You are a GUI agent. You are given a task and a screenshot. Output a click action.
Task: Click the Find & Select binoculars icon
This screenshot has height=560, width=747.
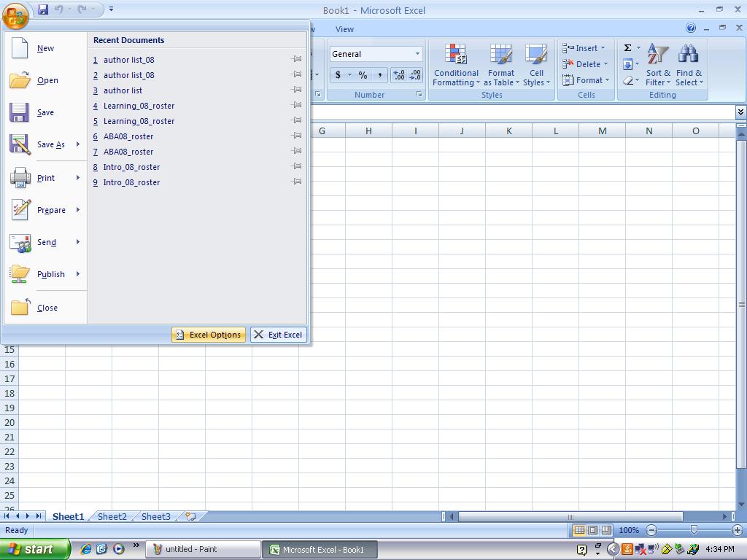tap(688, 55)
